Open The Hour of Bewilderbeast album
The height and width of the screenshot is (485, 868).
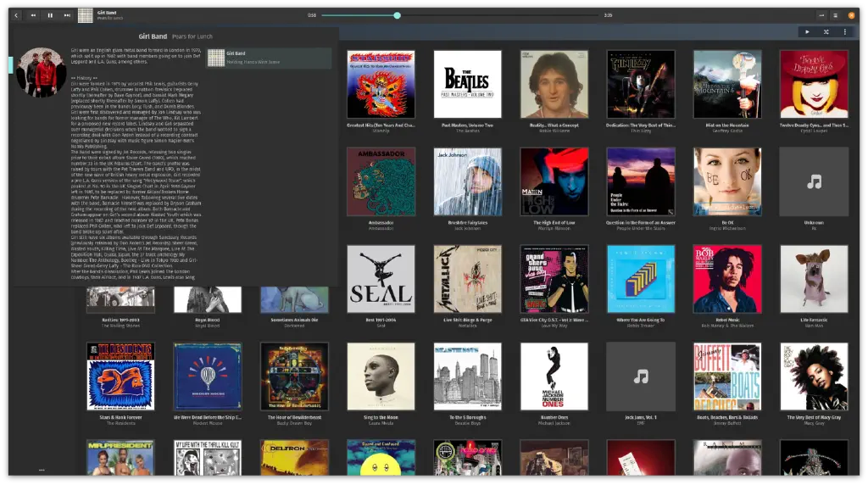pyautogui.click(x=294, y=376)
